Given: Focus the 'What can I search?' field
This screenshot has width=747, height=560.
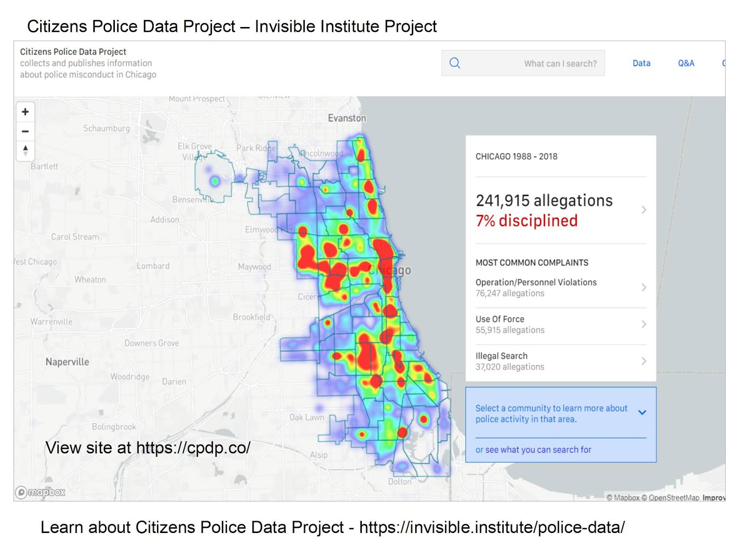Looking at the screenshot, I should tap(523, 63).
